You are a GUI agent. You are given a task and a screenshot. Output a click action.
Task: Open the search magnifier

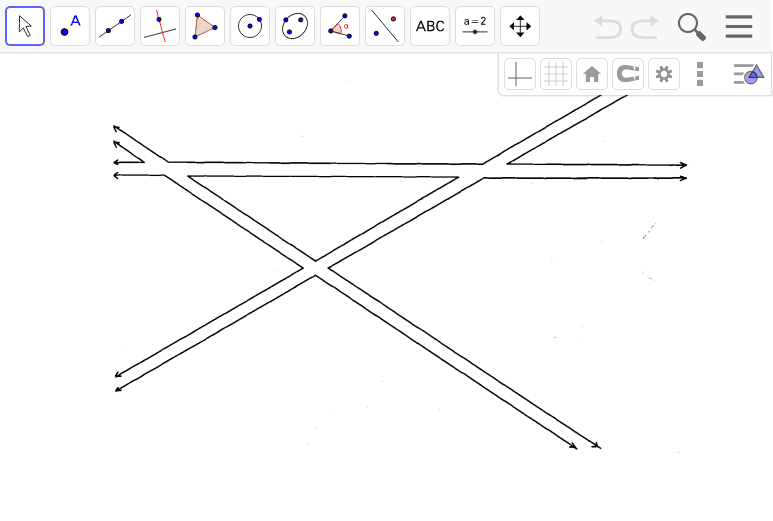(x=692, y=27)
